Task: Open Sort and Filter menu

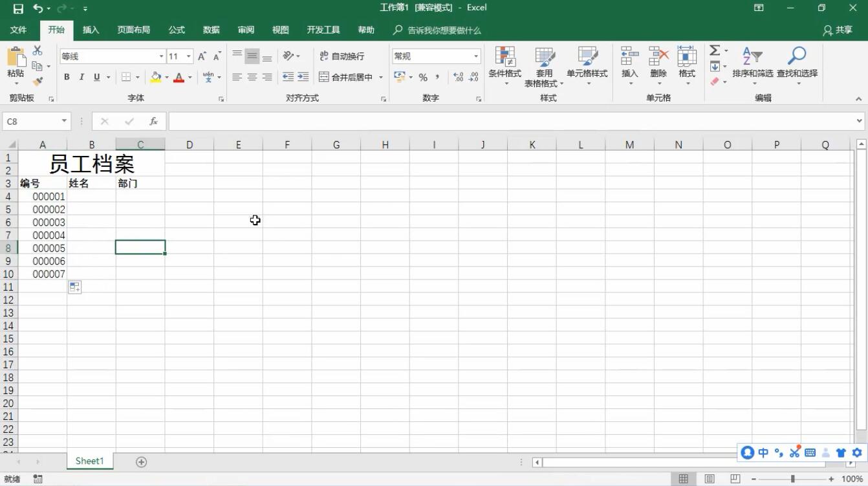Action: coord(752,65)
